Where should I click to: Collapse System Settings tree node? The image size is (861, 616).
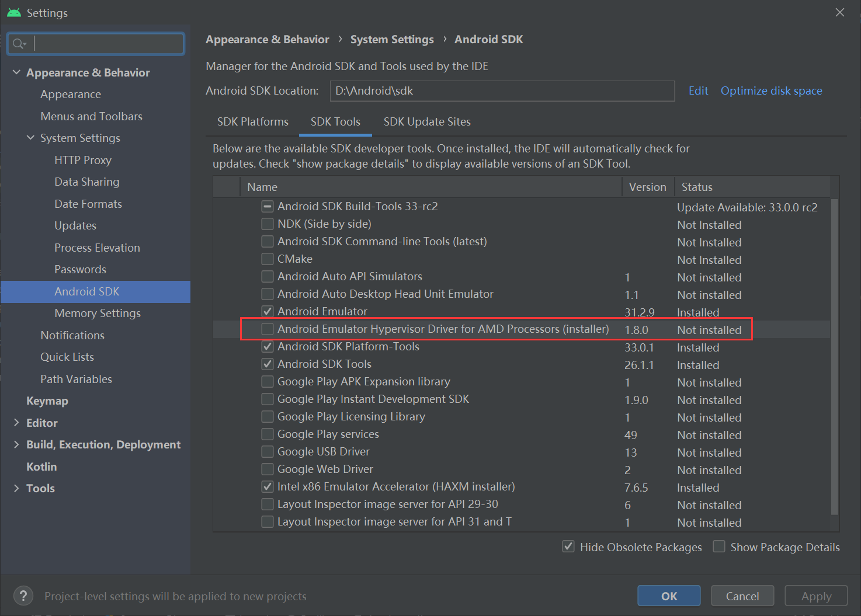pos(30,138)
